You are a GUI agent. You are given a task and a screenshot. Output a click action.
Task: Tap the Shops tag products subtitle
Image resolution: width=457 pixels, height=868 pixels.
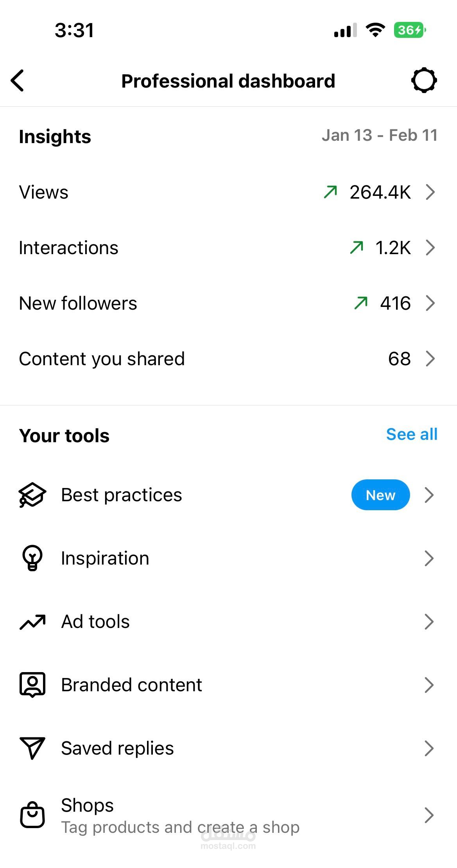tap(180, 827)
